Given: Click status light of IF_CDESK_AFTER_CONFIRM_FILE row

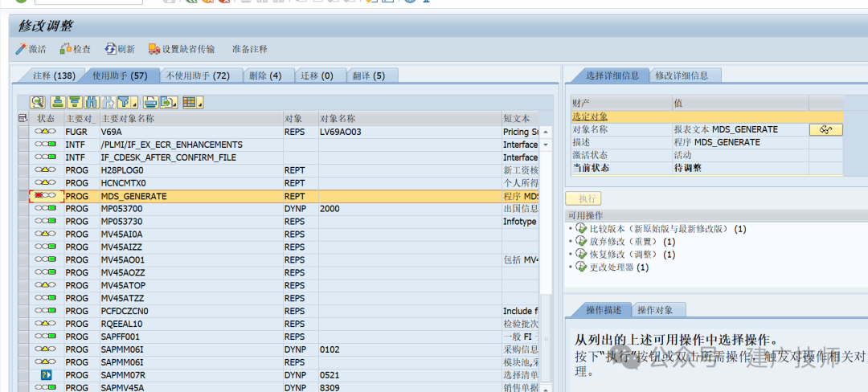Looking at the screenshot, I should coord(45,157).
